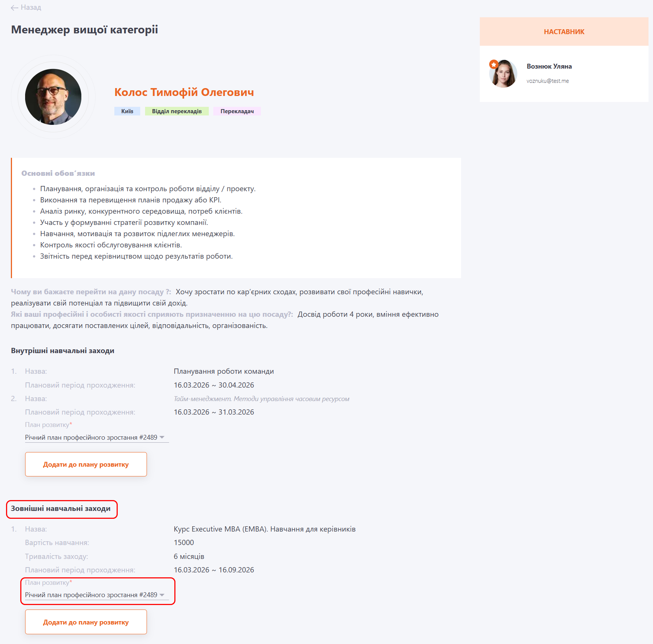The height and width of the screenshot is (644, 653).
Task: Click mentor Вознюк Уляна's photo
Action: click(x=503, y=74)
